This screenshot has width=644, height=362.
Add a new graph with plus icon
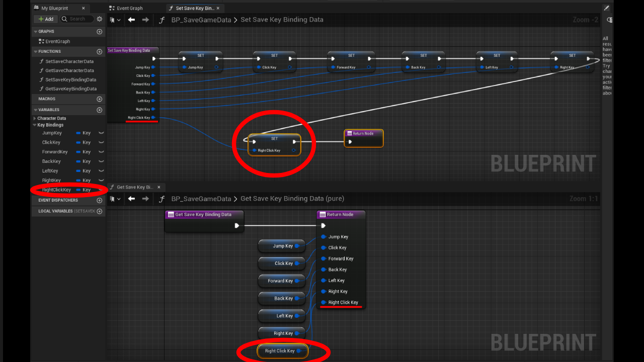(x=100, y=32)
